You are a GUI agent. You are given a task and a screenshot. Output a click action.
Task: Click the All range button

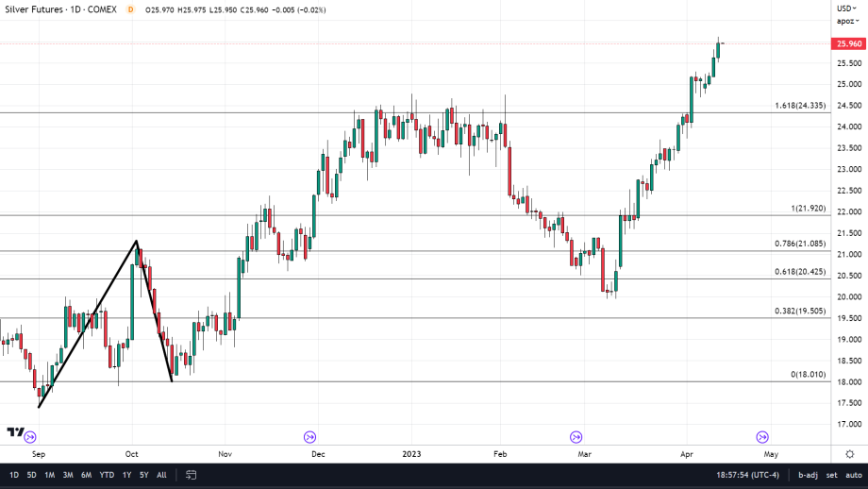[x=161, y=475]
